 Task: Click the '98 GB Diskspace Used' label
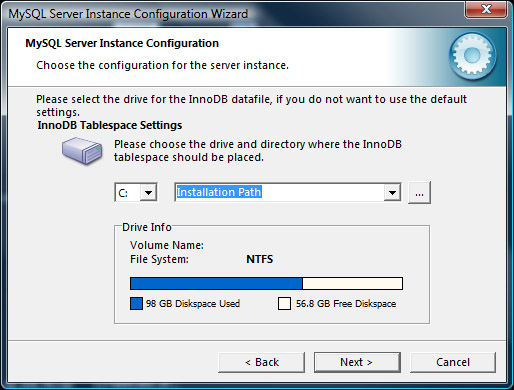(x=193, y=304)
